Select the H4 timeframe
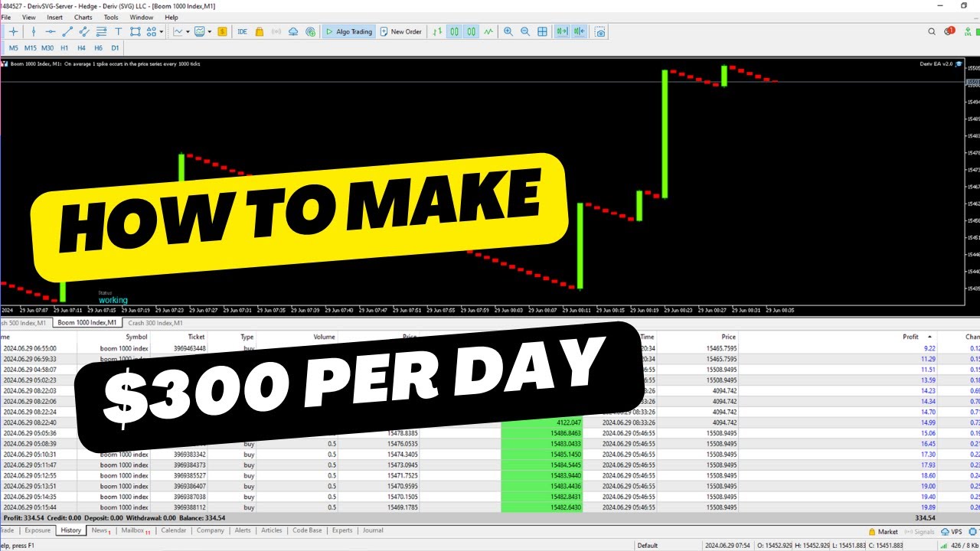Screen dimensions: 980x551 point(81,48)
